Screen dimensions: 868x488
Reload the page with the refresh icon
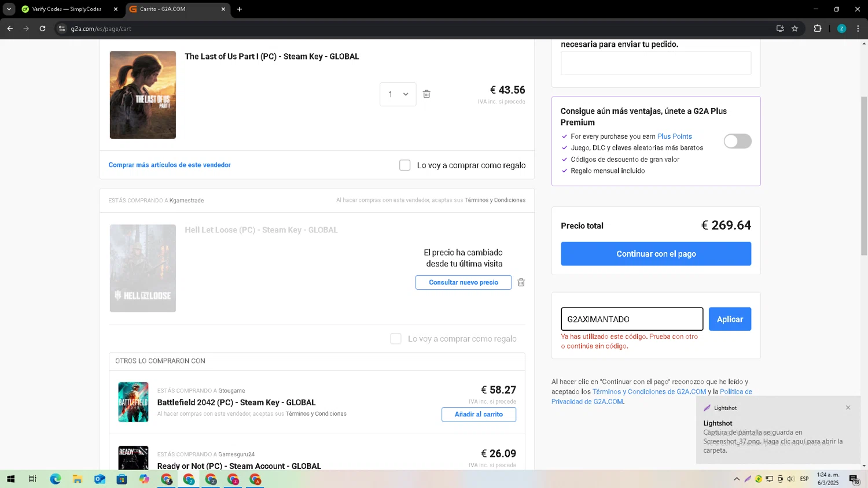pyautogui.click(x=42, y=28)
